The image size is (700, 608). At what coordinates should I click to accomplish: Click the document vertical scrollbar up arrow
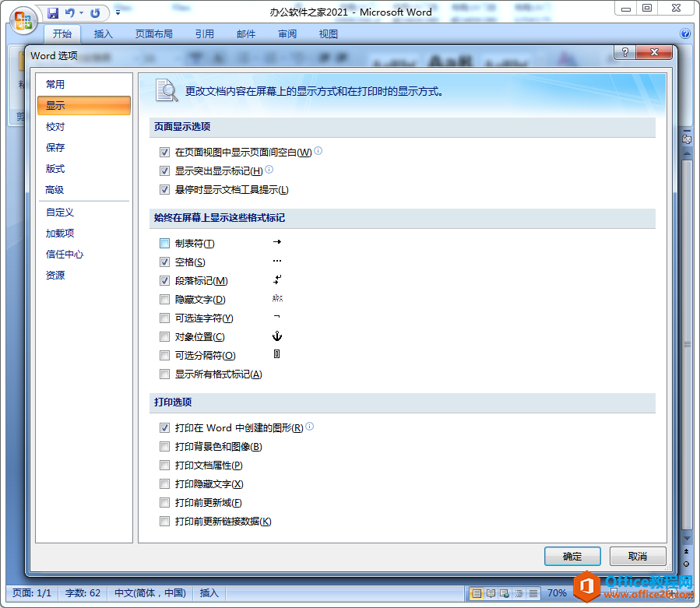click(x=687, y=154)
